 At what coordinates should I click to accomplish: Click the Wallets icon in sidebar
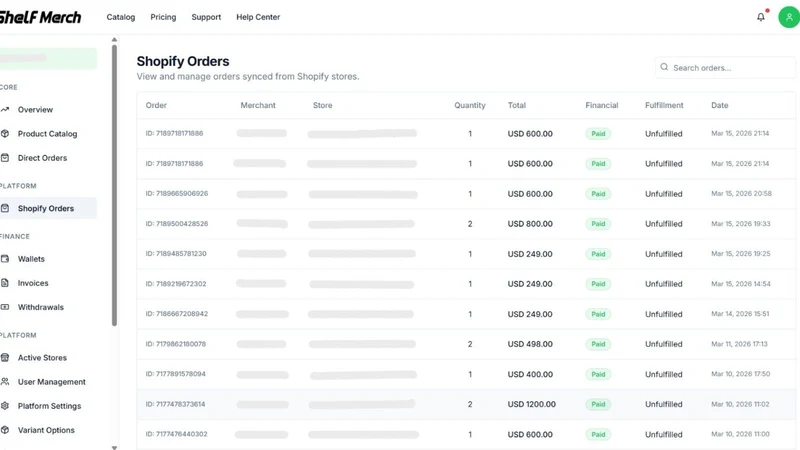point(5,259)
